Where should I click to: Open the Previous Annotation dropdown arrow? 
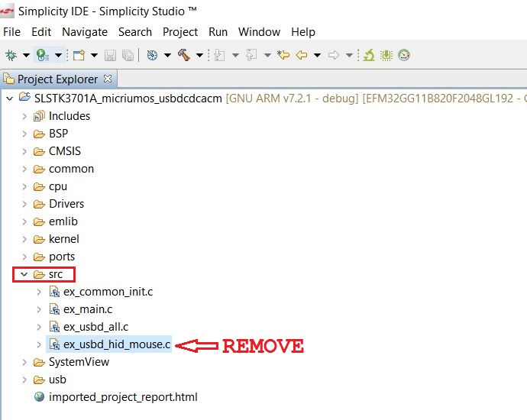267,55
